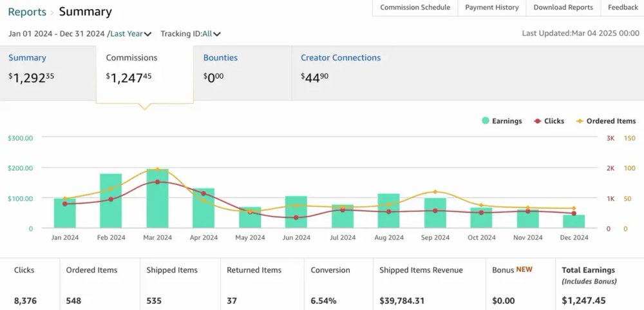
Task: Select the Commissions earnings card
Action: point(144,74)
